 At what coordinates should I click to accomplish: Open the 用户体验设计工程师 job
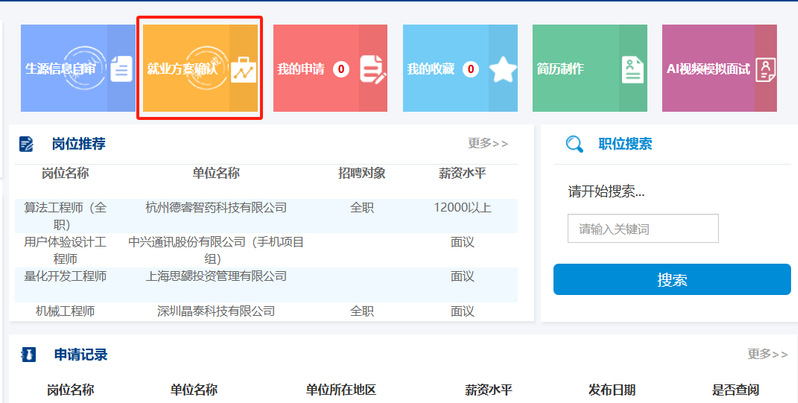[x=65, y=250]
